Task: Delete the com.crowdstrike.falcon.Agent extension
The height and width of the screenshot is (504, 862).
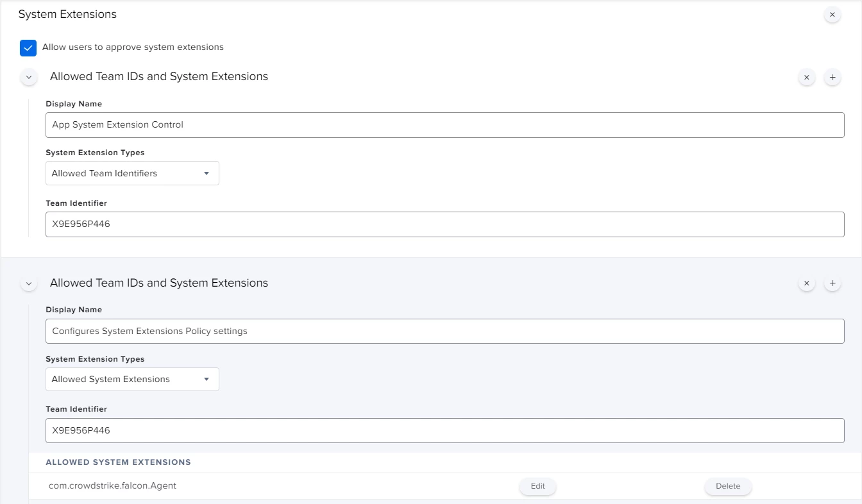Action: click(728, 486)
